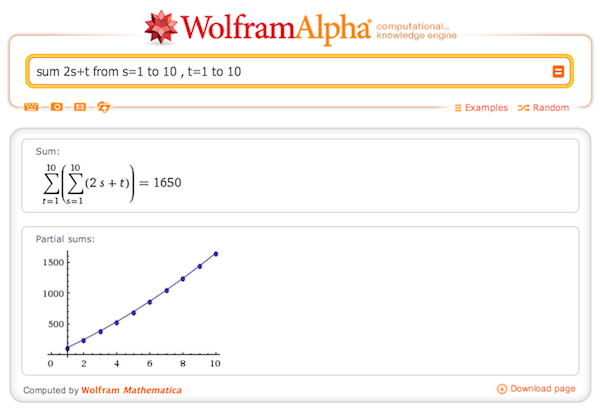
Task: Open the data input table icon
Action: click(80, 107)
